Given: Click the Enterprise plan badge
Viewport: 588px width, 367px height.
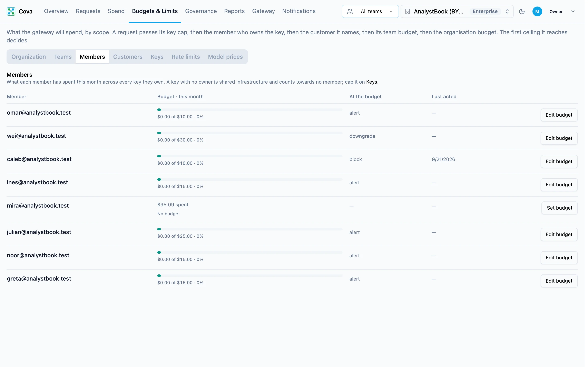Looking at the screenshot, I should pos(485,11).
